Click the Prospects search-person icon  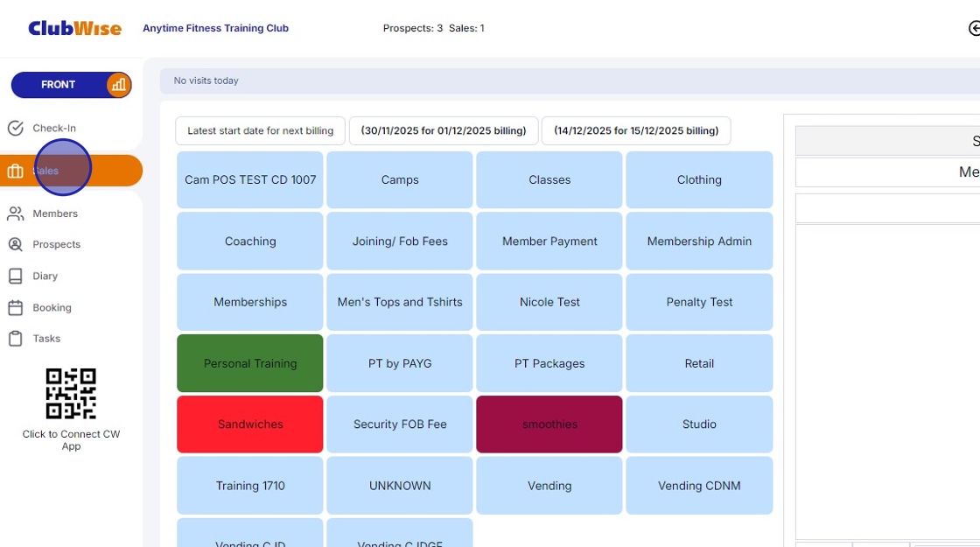pos(16,244)
